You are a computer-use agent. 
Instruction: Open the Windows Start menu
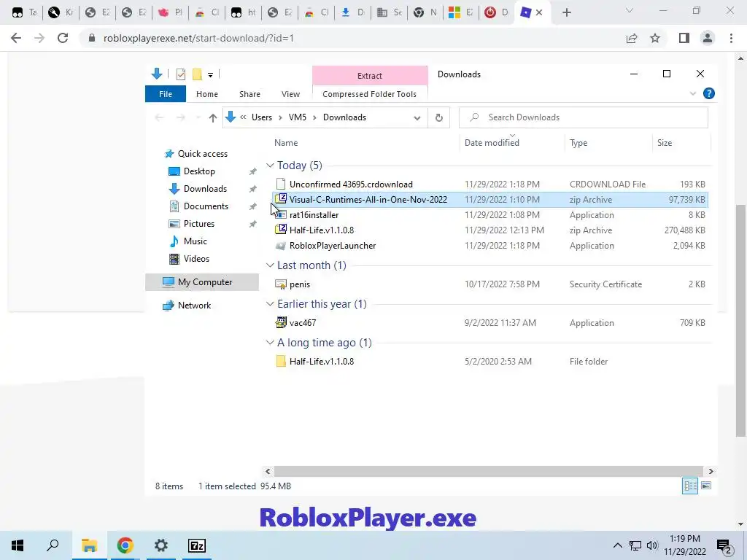coord(18,545)
